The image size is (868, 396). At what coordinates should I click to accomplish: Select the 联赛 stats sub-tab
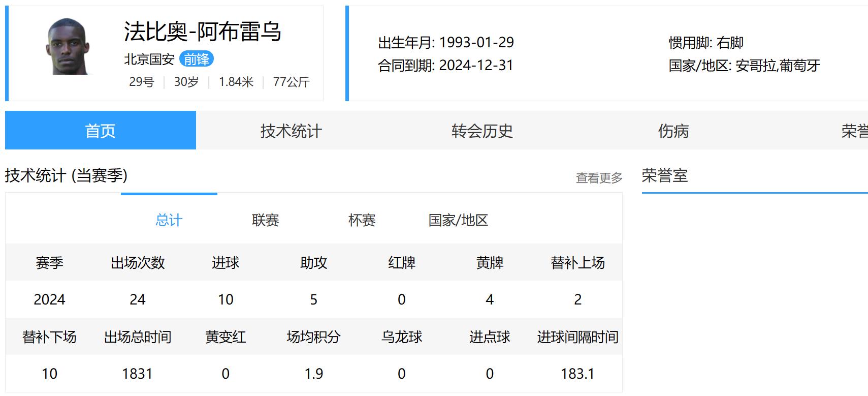tap(265, 220)
